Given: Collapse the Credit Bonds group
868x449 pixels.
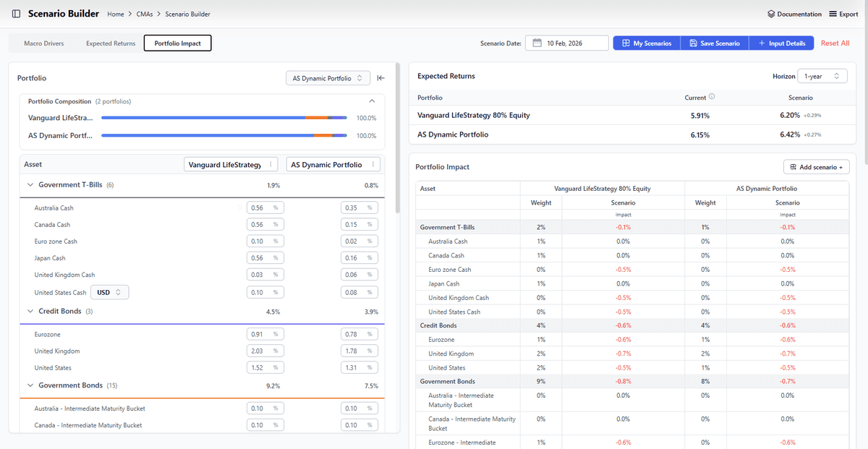Looking at the screenshot, I should pos(30,312).
